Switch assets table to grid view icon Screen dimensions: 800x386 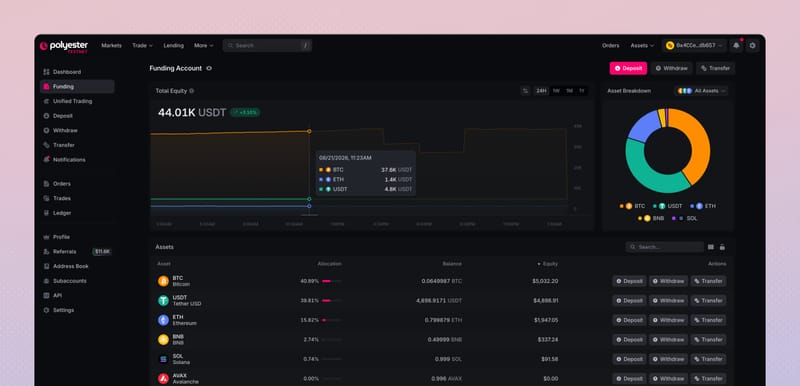pos(711,247)
